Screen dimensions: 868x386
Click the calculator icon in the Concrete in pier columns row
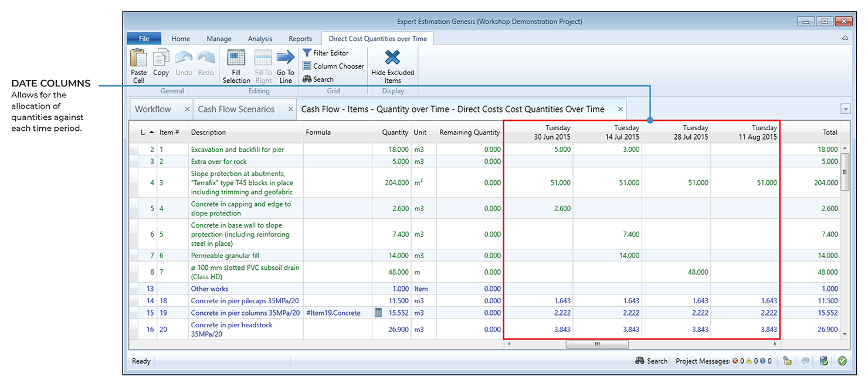click(x=378, y=313)
